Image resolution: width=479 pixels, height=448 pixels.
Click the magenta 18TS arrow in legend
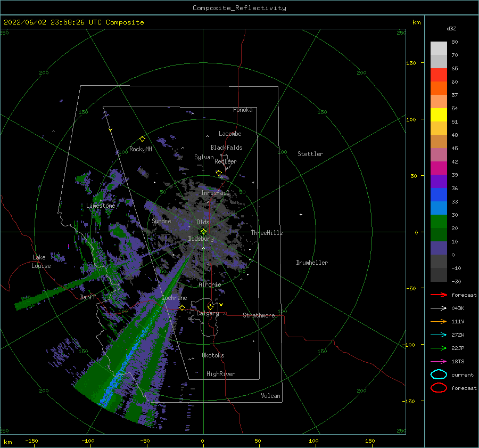click(439, 362)
